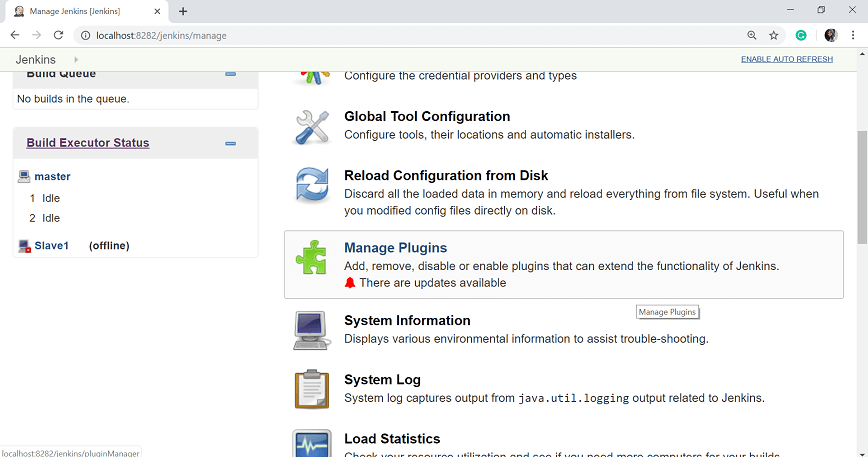Click the green Manage Plugins puzzle icon

click(311, 258)
